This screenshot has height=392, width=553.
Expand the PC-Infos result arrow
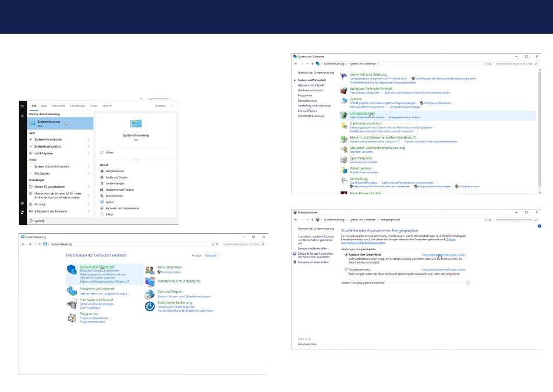[88, 205]
